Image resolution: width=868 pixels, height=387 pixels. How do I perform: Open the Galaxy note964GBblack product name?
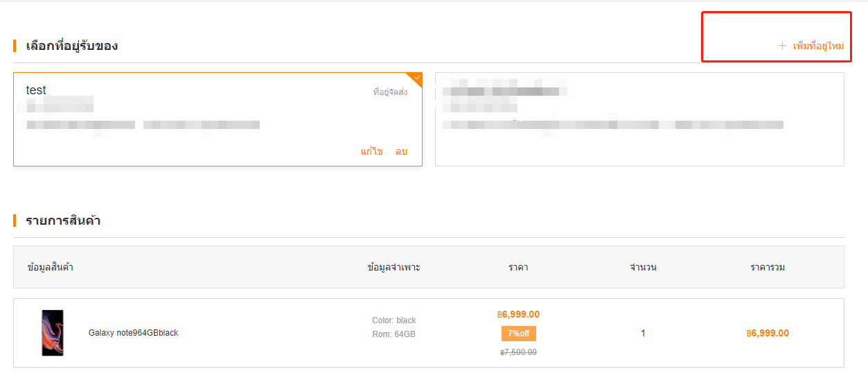(x=134, y=333)
